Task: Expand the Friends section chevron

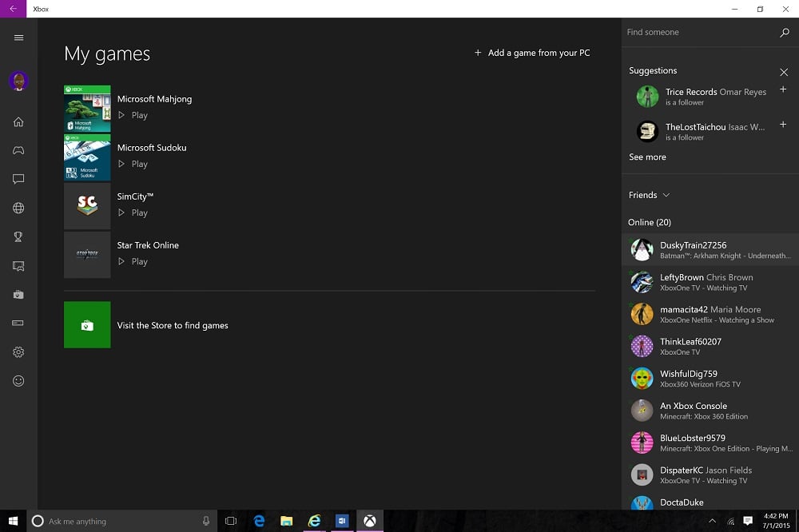Action: (x=666, y=195)
